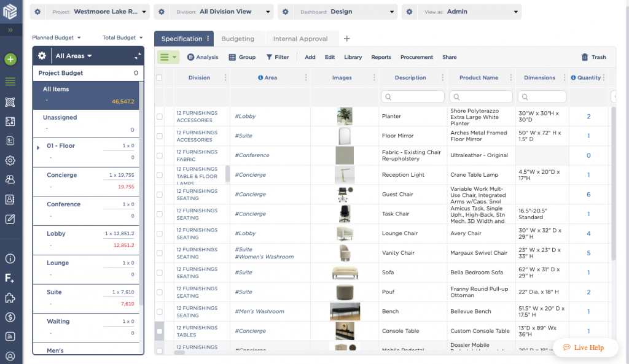Open the Internal Approval tab

pos(302,38)
